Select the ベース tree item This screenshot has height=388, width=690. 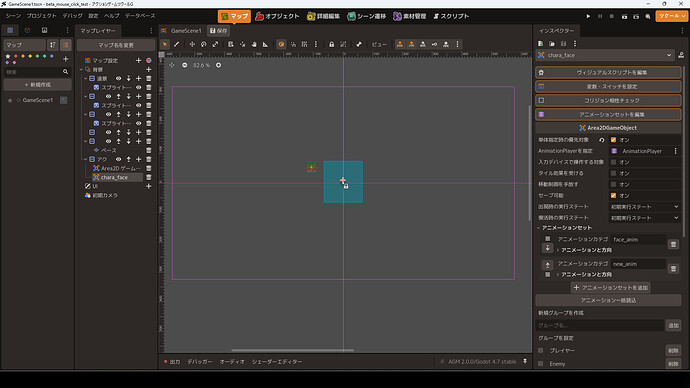coord(108,150)
